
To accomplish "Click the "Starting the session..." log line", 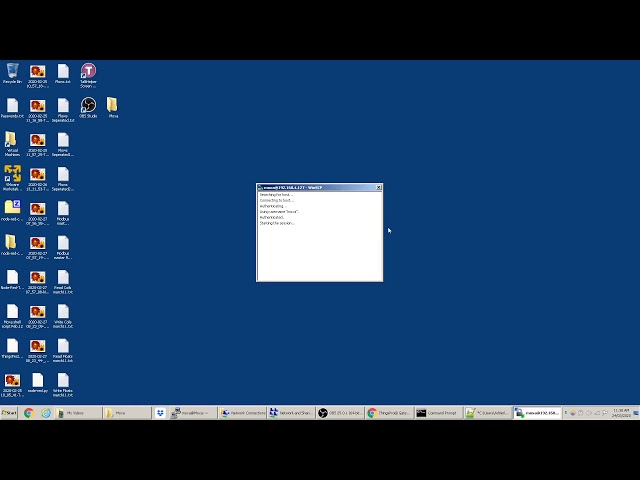I will tap(277, 223).
